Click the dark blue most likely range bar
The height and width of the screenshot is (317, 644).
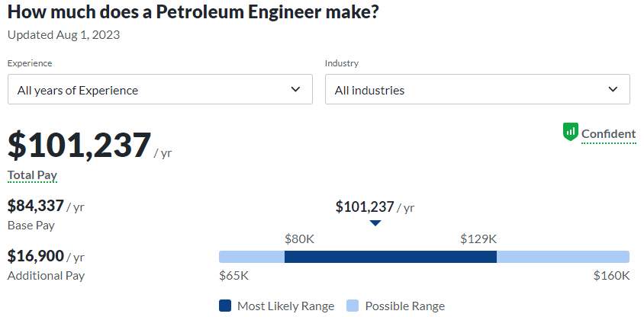pos(390,257)
